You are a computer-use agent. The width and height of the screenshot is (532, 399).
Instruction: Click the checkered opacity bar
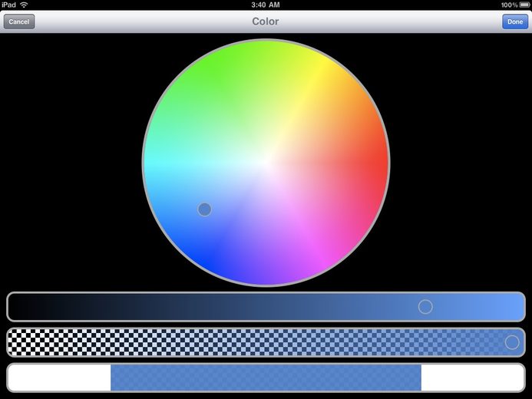[x=266, y=342]
